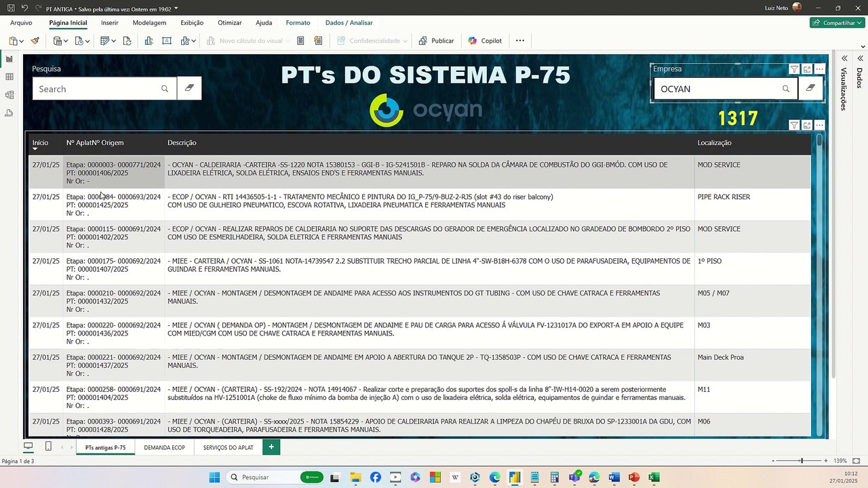Click the Format Painter brush icon
The height and width of the screenshot is (488, 868).
[35, 41]
